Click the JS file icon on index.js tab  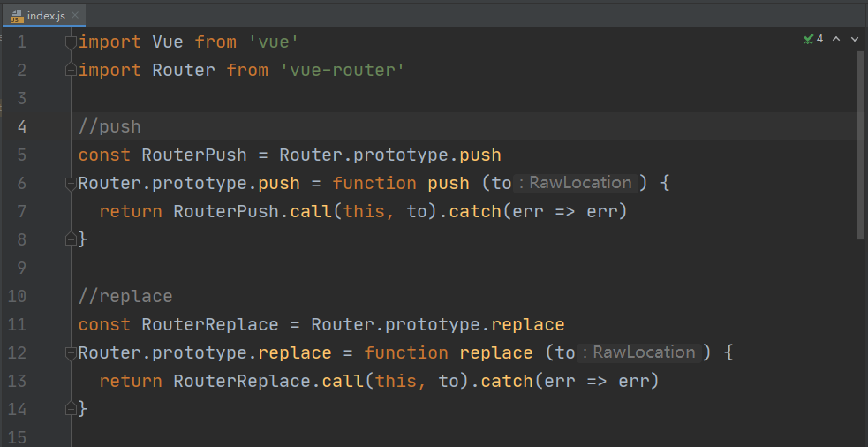tap(17, 16)
